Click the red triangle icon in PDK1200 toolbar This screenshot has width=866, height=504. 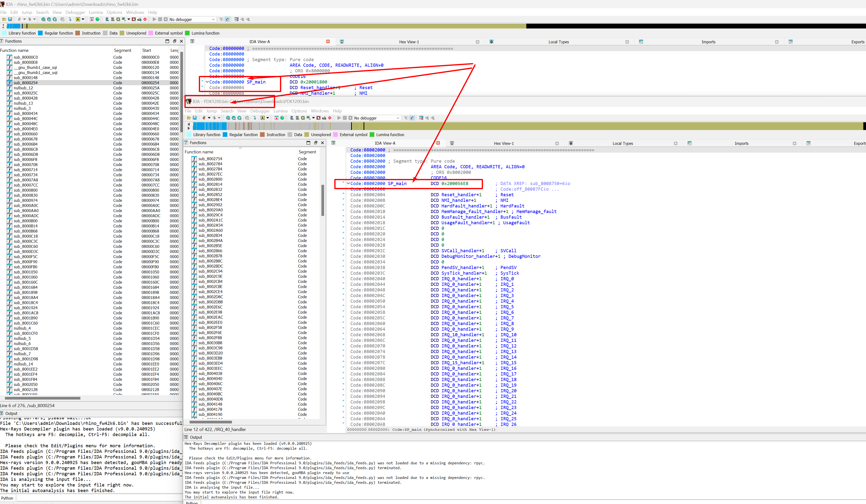click(x=276, y=118)
